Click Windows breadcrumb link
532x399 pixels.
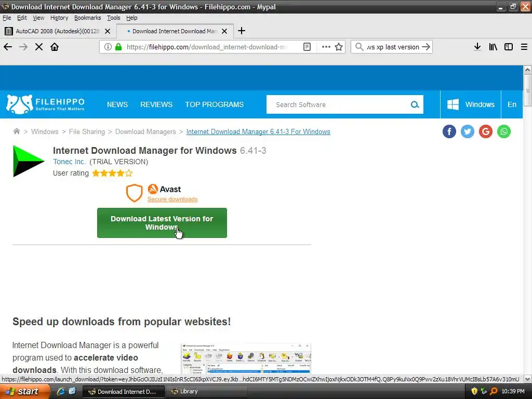click(45, 131)
